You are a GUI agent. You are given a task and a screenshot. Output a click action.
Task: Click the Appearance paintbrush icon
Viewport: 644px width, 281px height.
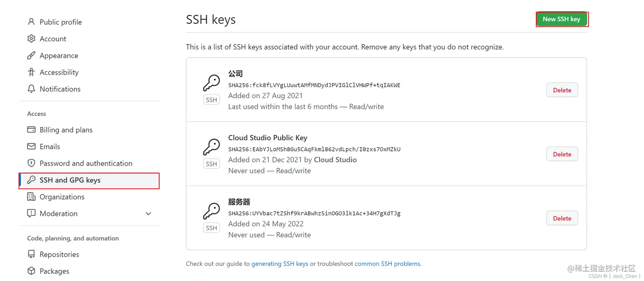coord(31,55)
